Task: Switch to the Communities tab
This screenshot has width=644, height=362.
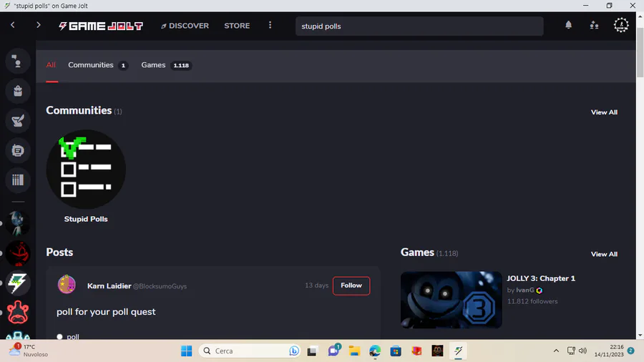Action: point(98,65)
